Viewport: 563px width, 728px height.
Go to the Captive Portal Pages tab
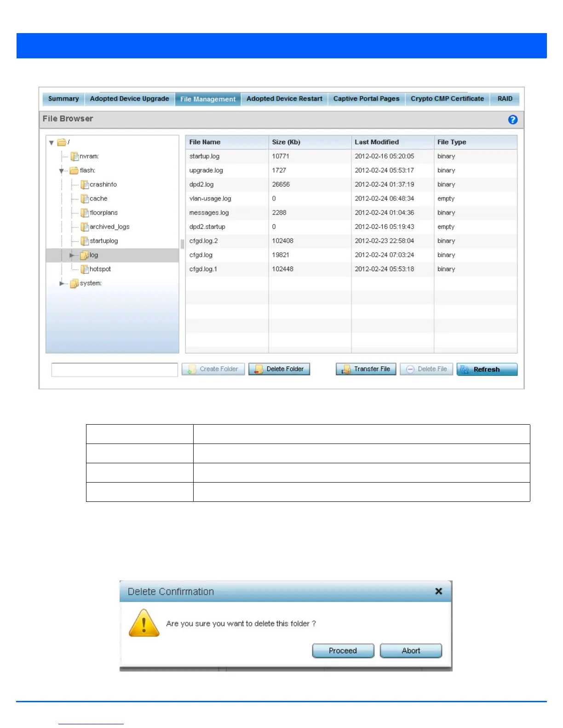pyautogui.click(x=366, y=99)
